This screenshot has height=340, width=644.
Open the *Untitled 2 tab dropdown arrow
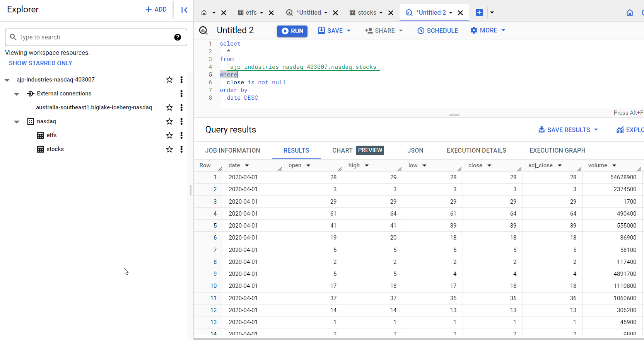(x=451, y=13)
